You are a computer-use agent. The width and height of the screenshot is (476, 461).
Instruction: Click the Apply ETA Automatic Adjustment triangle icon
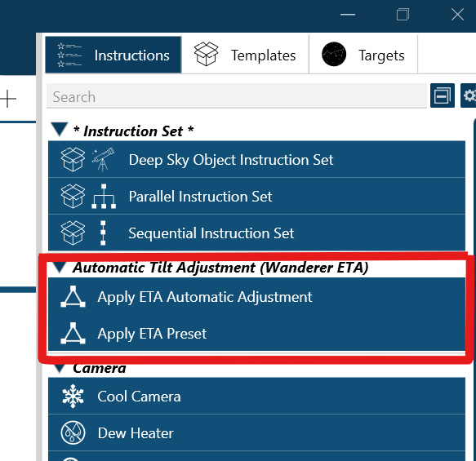pos(73,297)
